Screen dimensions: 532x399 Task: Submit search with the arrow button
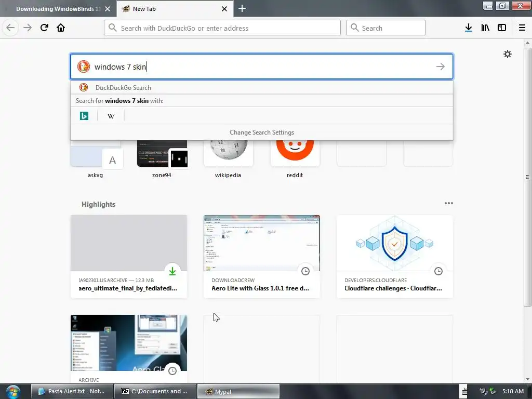[x=441, y=66]
